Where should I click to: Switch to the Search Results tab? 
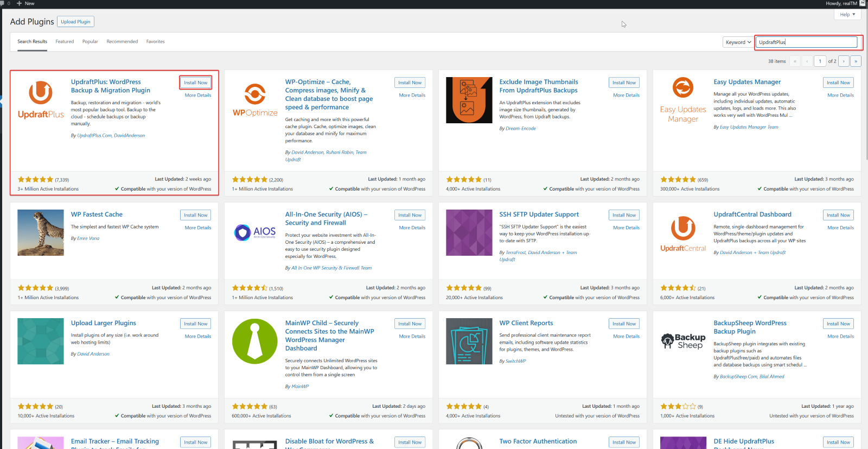32,42
